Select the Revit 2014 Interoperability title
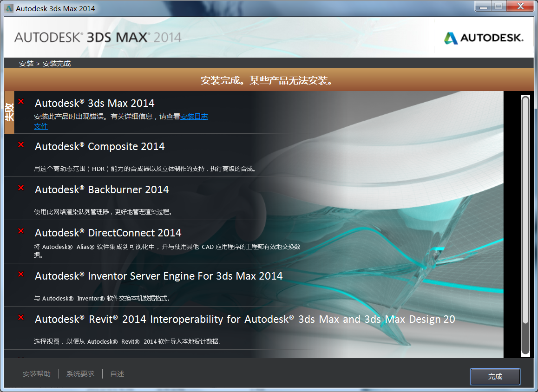538x392 pixels. pyautogui.click(x=245, y=319)
